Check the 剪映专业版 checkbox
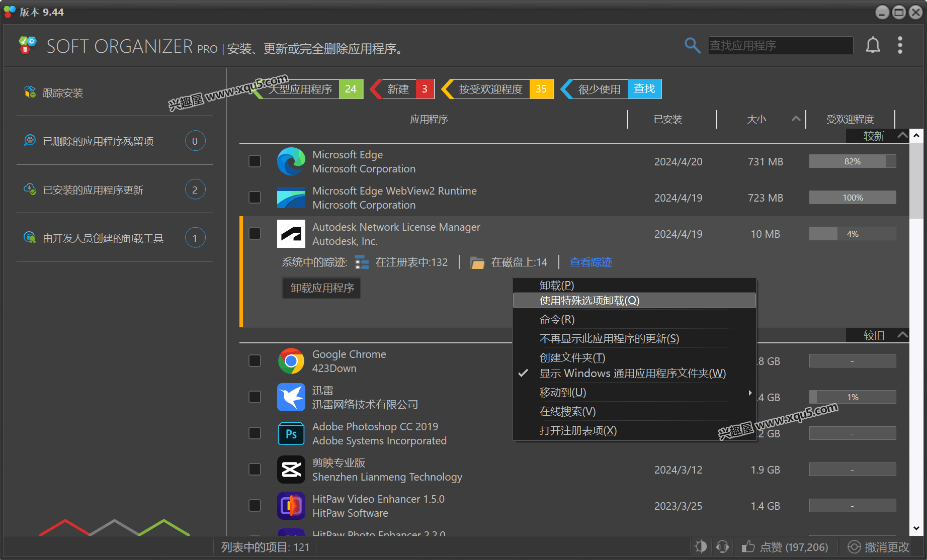The height and width of the screenshot is (560, 927). (x=255, y=470)
